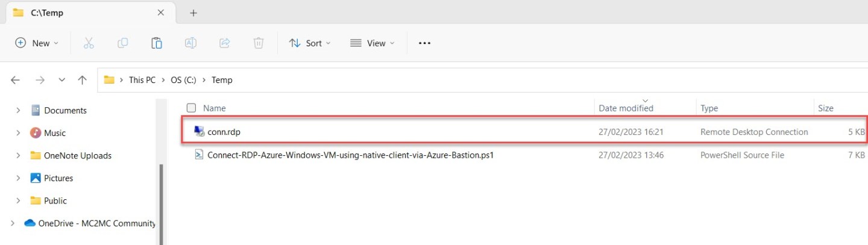The image size is (868, 245).
Task: Expand the Music tree node
Action: [18, 133]
